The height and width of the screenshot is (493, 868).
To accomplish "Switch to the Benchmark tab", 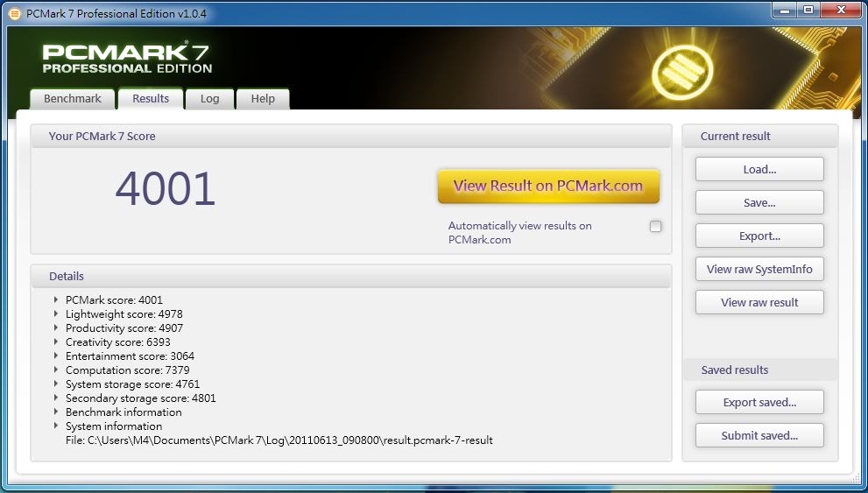I will click(73, 99).
